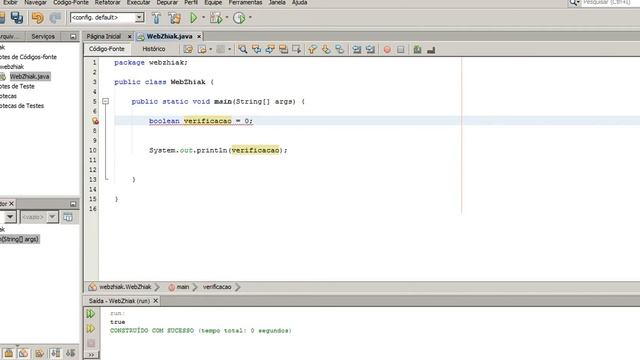Screen dimensions: 640x360
Task: Click the yellow Re-run with different parameters icon
Action: pos(91,329)
